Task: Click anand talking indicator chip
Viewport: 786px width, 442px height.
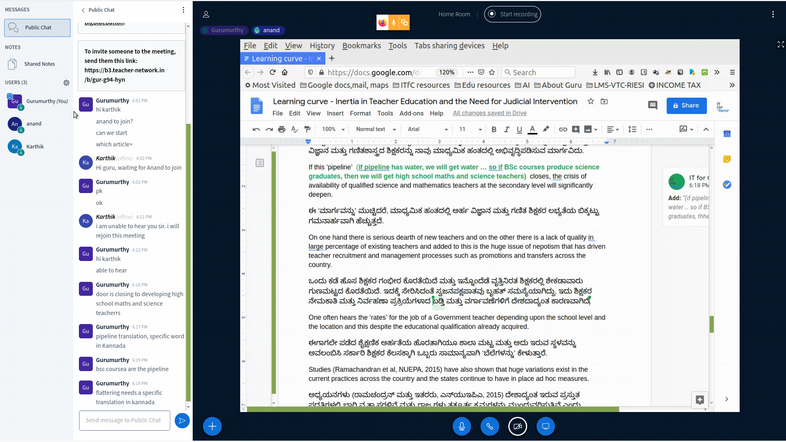Action: click(268, 31)
